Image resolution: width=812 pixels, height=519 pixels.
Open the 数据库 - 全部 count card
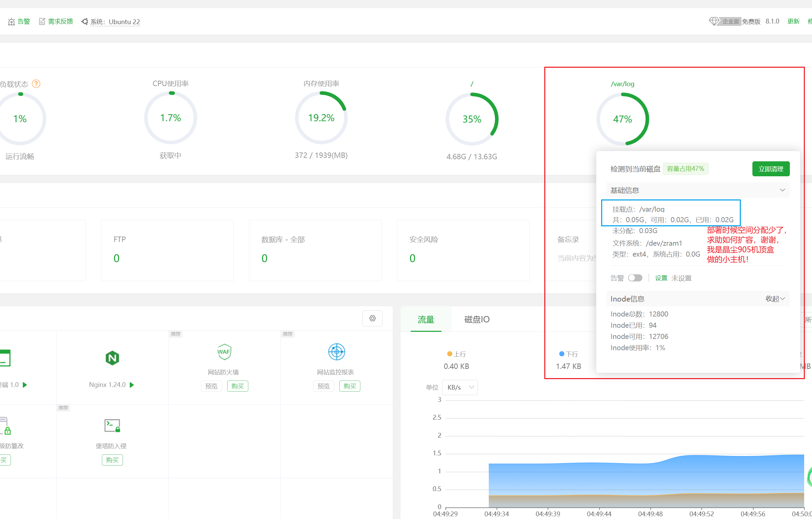point(315,250)
